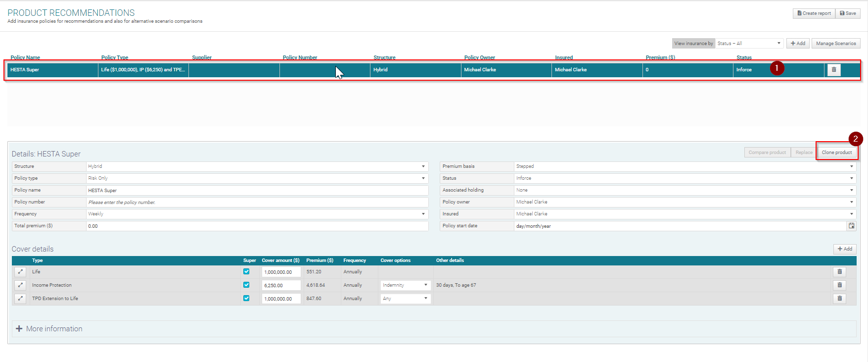Edit the TPD Extension cover amount field
868x362 pixels.
pos(281,299)
